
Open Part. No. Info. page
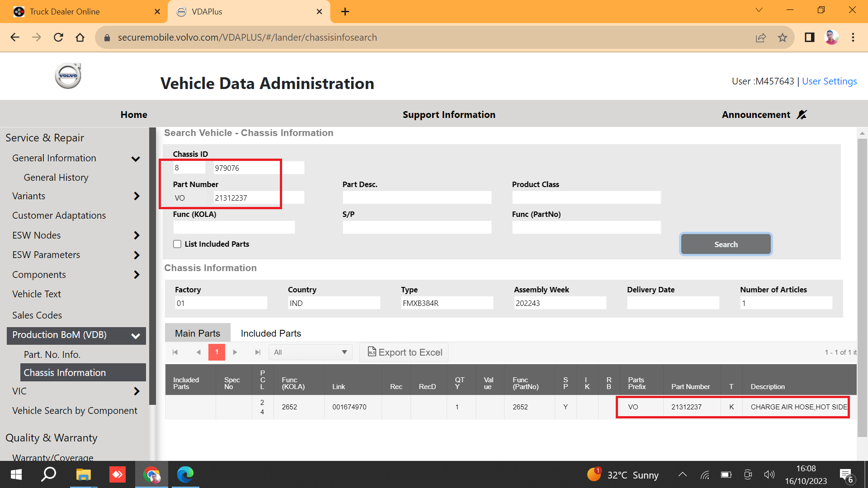[52, 355]
